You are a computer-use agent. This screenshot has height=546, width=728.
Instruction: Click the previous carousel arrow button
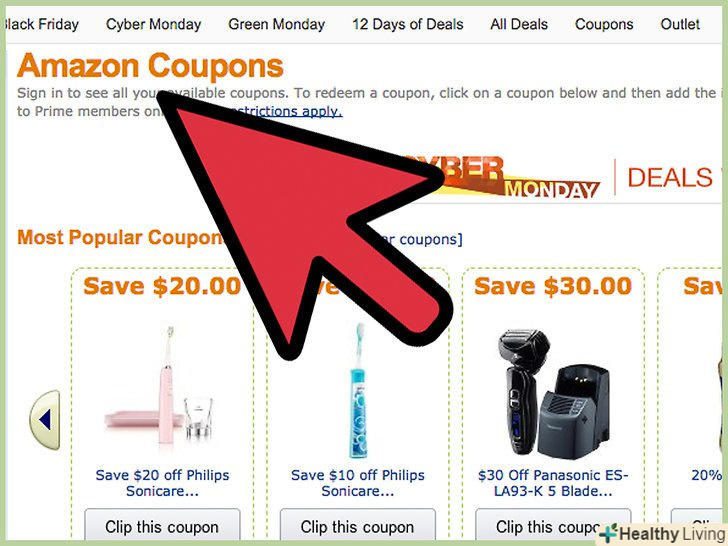[x=45, y=420]
